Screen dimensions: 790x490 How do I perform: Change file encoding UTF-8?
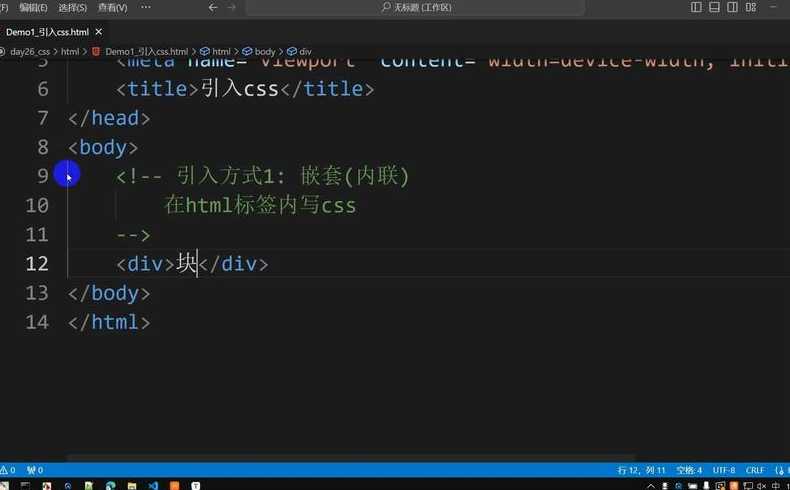(x=724, y=470)
